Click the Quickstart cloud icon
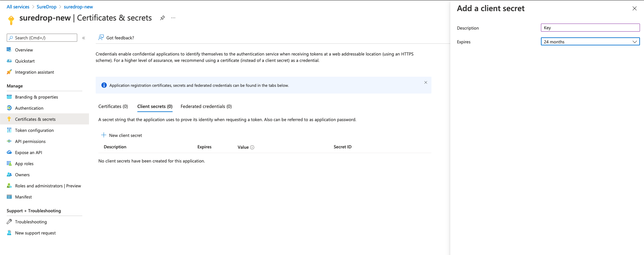Screen dimensions: 644x255 point(9,61)
